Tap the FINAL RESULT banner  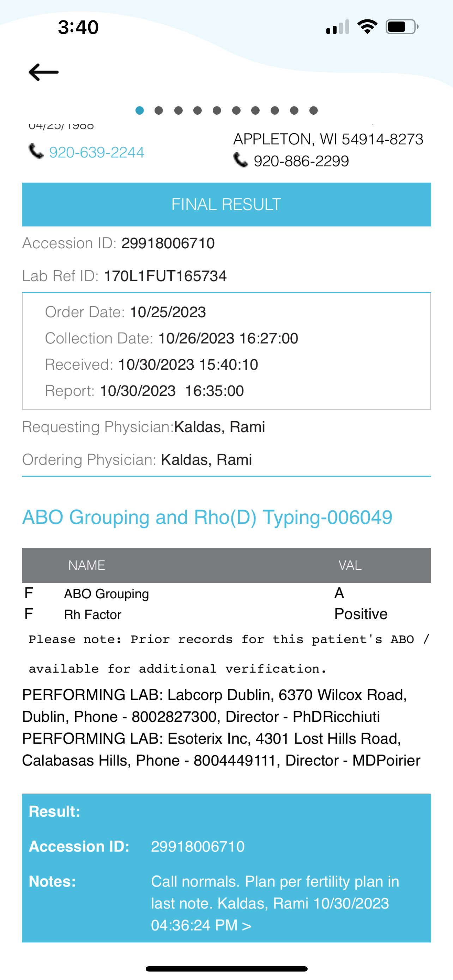tap(226, 205)
